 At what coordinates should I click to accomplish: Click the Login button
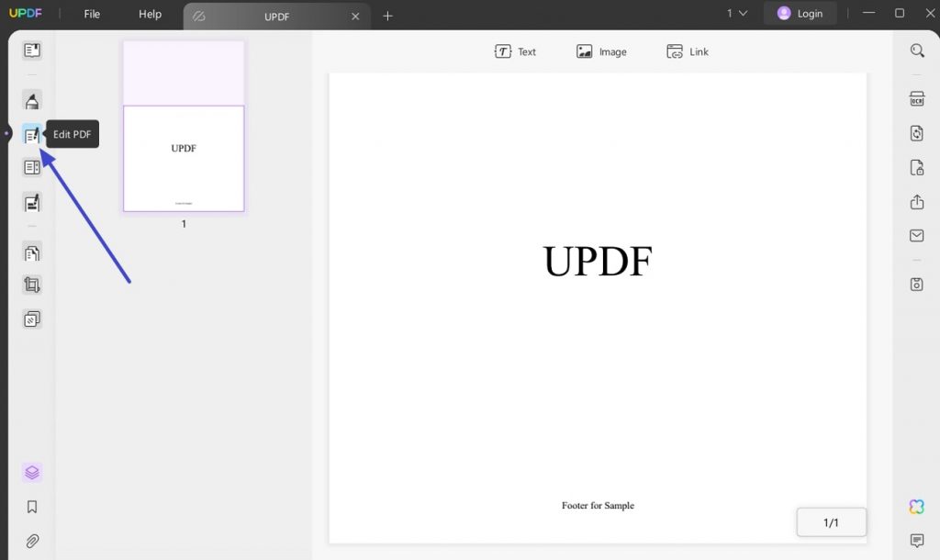[800, 13]
